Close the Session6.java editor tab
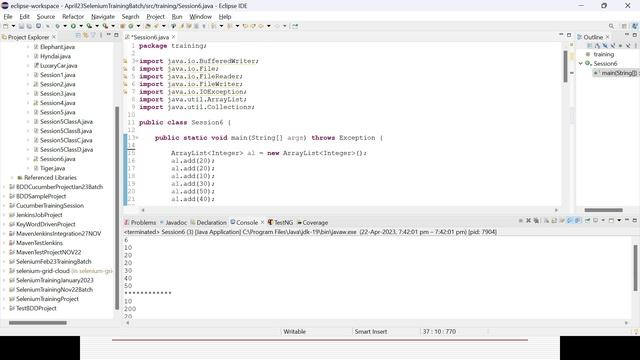640x360 pixels. (173, 37)
